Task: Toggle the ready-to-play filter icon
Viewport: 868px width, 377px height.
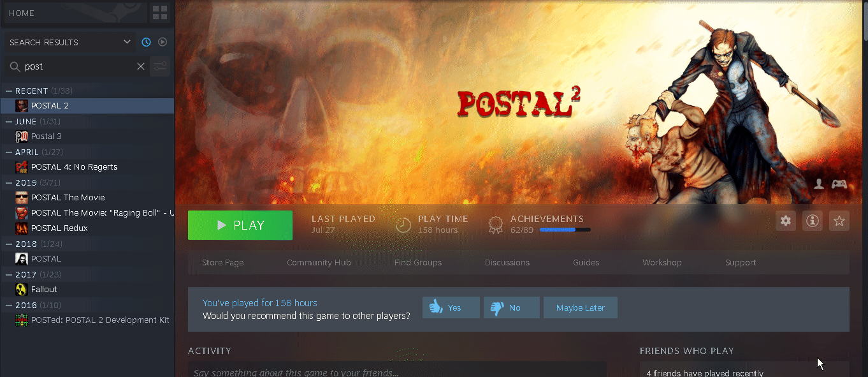Action: tap(163, 42)
